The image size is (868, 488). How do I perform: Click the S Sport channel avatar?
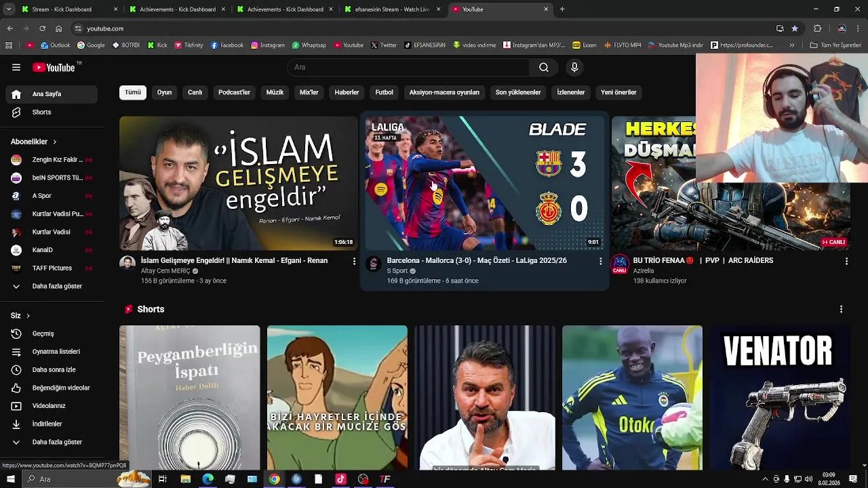point(374,264)
